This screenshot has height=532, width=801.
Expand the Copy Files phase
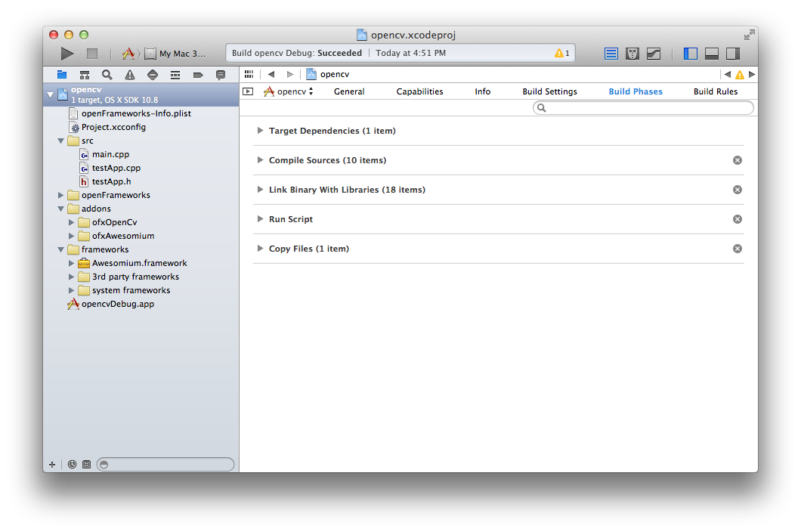click(260, 249)
